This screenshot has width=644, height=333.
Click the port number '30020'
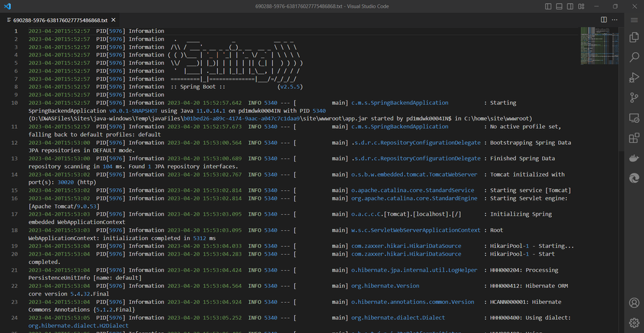(66, 182)
